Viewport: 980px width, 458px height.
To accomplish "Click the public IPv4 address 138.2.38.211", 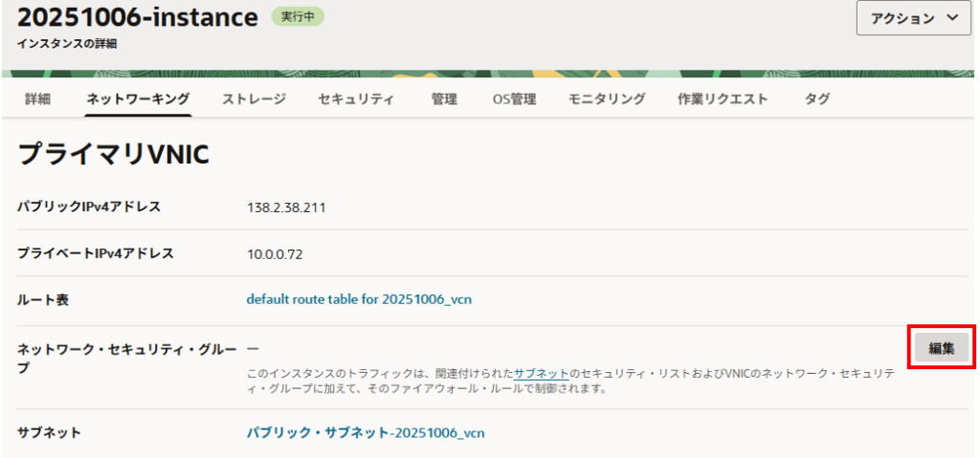I will 286,207.
